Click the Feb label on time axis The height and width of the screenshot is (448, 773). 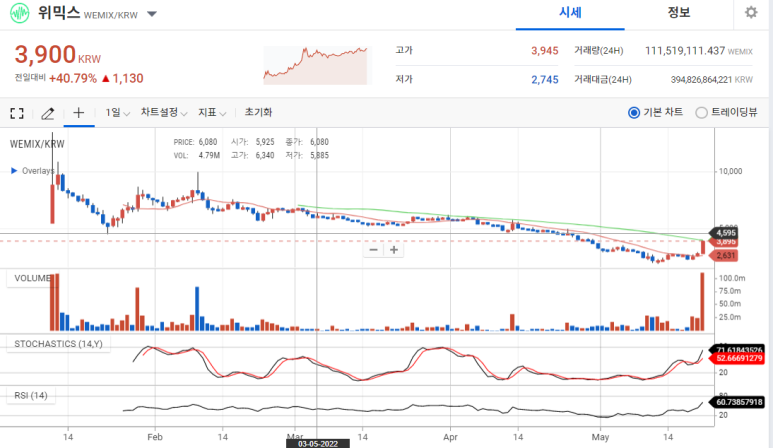click(x=155, y=437)
